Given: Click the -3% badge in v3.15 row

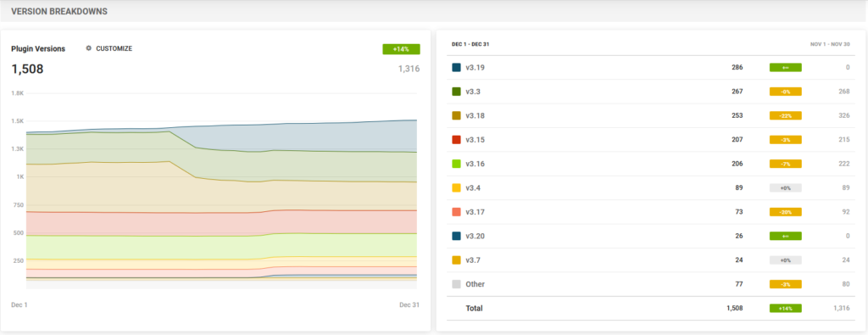Looking at the screenshot, I should (x=786, y=140).
